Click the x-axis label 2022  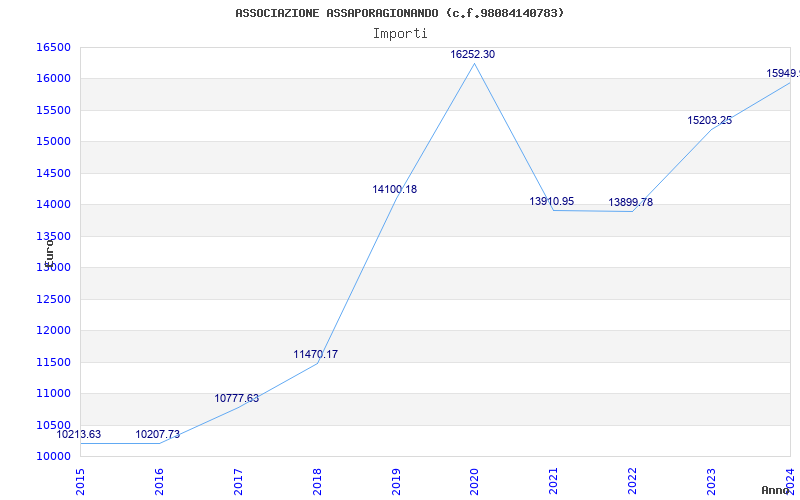coord(632,482)
